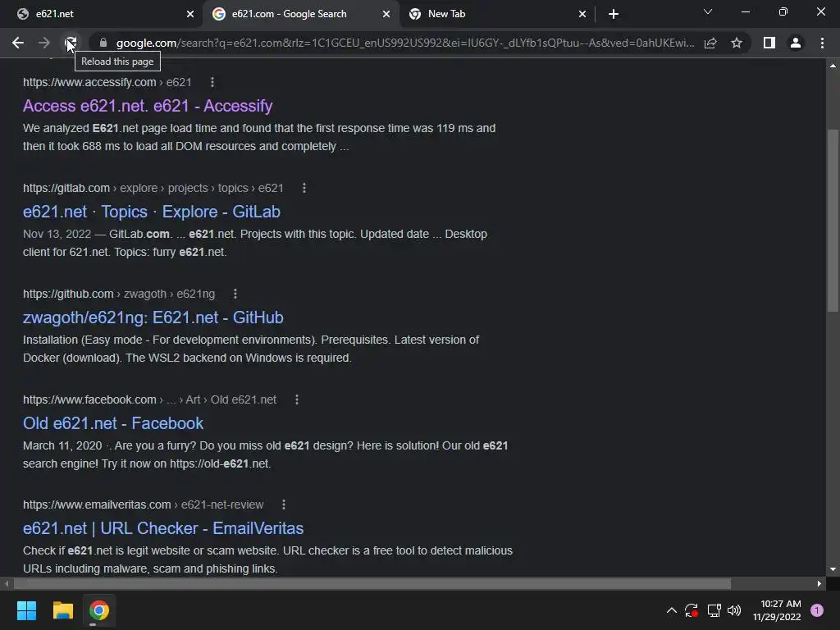Open the volume speaker icon
Screen dimensions: 840x630
(x=734, y=610)
